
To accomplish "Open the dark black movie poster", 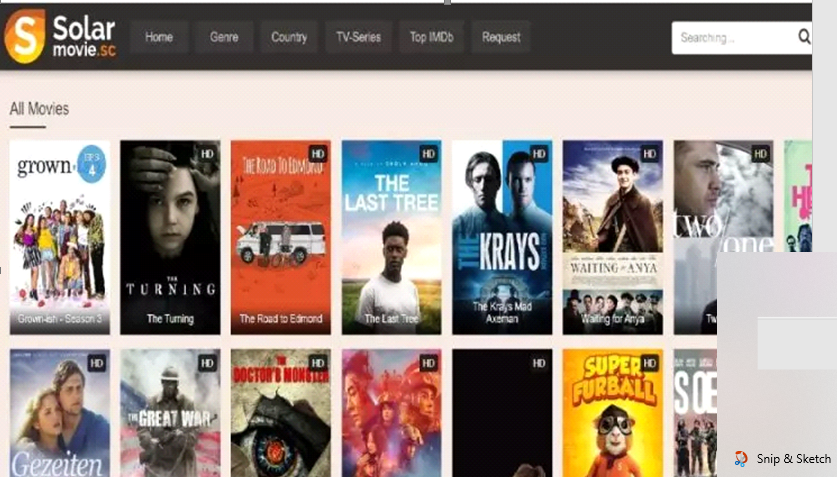I will (x=502, y=413).
